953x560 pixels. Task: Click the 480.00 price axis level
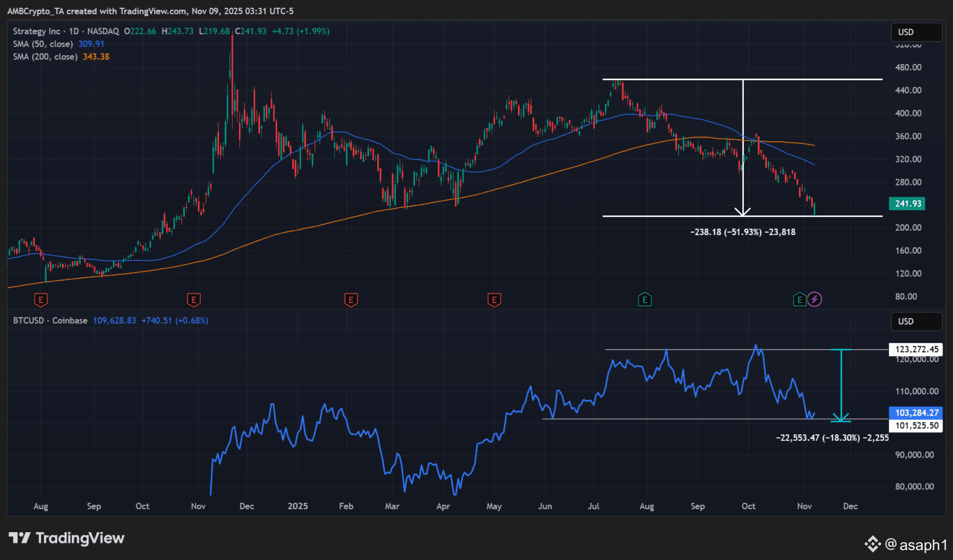908,68
